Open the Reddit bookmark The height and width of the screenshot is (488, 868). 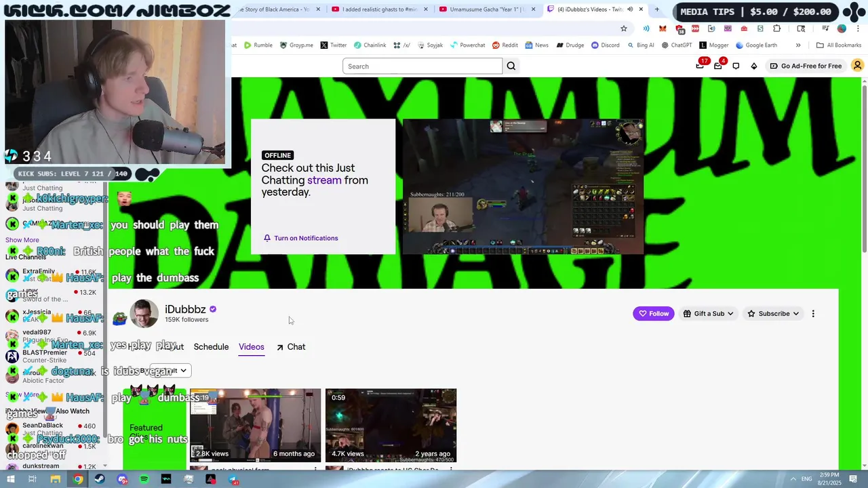505,45
